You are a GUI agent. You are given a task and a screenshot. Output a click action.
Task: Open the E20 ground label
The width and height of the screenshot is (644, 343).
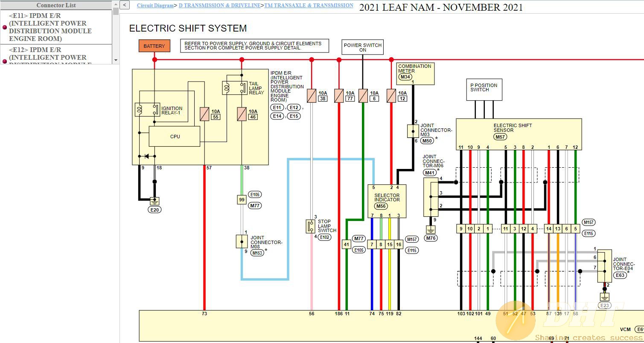pyautogui.click(x=155, y=209)
